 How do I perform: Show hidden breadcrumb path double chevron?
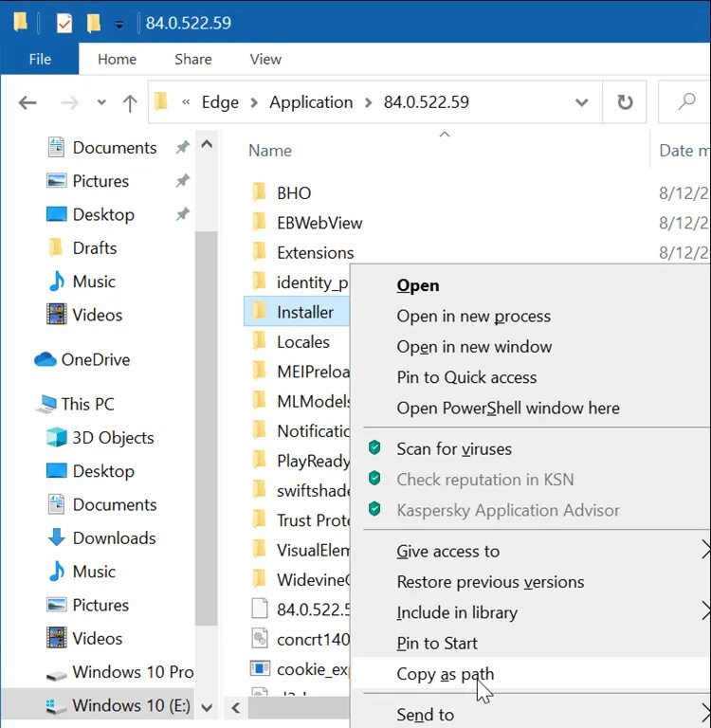pos(186,102)
